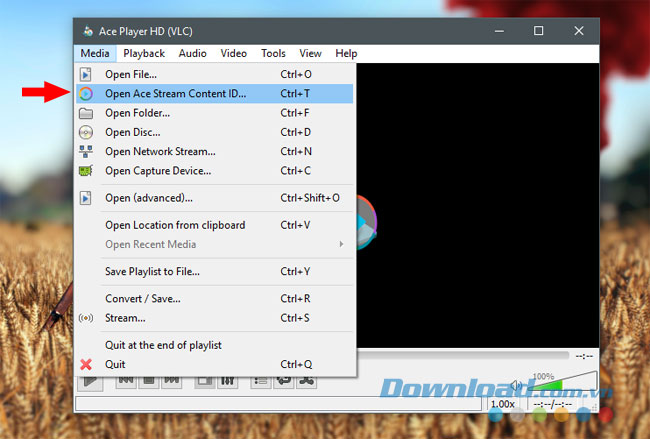Click the Open Network Stream icon
The height and width of the screenshot is (439, 650).
click(86, 152)
